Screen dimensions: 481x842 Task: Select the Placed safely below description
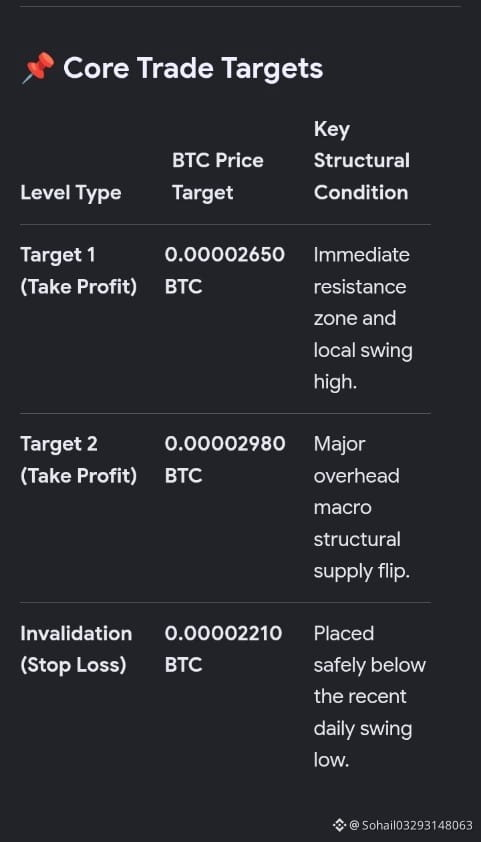[x=369, y=696]
